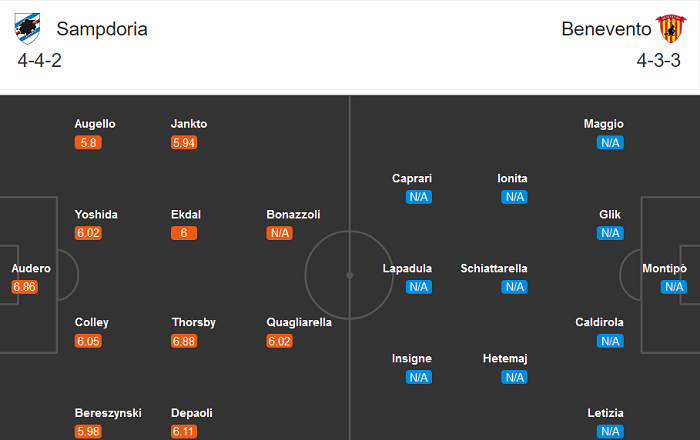Open Thorsby's player profile
Screen dimensions: 700x440
pos(193,322)
